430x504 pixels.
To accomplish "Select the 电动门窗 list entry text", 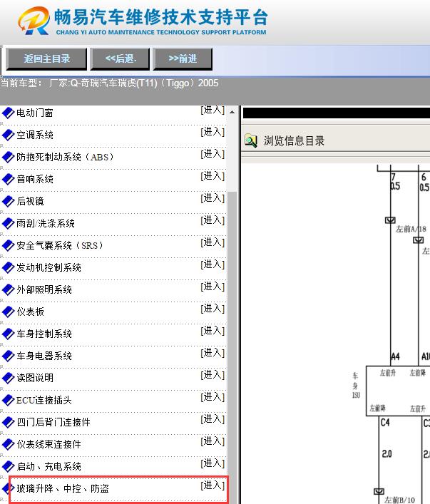I will (x=35, y=113).
